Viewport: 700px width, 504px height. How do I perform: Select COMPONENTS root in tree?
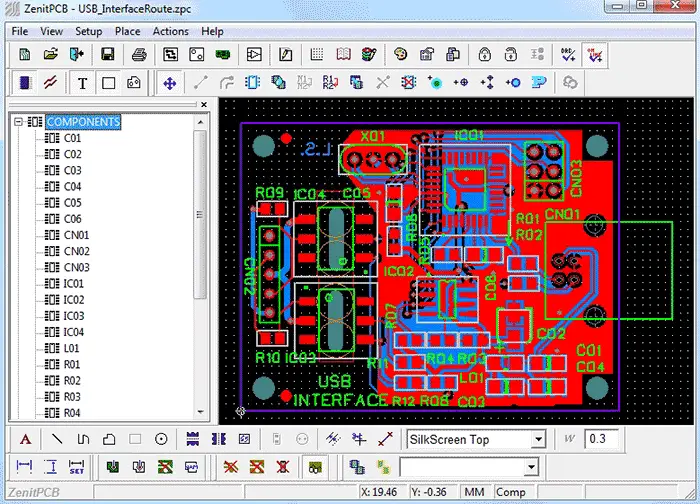pos(83,122)
